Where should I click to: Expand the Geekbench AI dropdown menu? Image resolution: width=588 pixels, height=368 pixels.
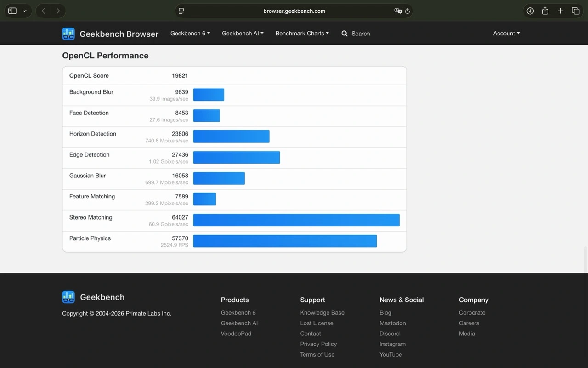pos(243,34)
